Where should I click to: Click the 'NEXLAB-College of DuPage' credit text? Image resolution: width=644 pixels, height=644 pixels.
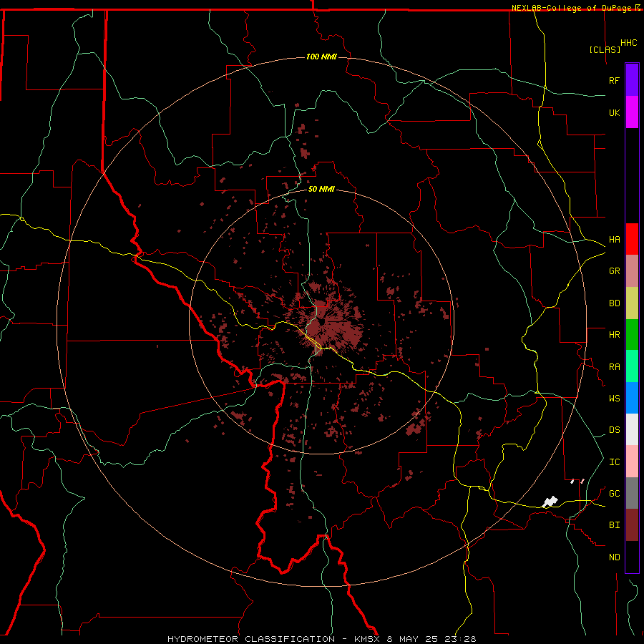click(x=572, y=8)
